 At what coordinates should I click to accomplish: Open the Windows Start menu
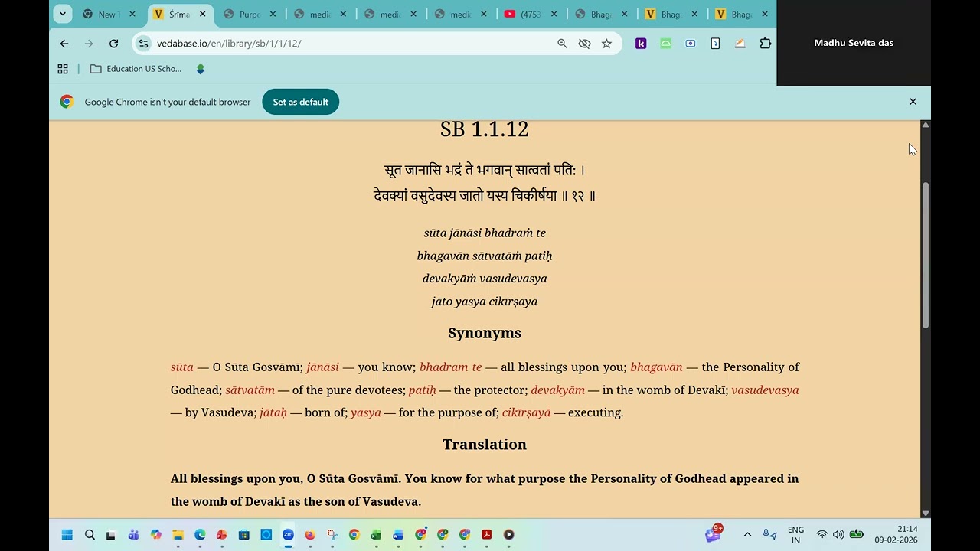pos(67,535)
